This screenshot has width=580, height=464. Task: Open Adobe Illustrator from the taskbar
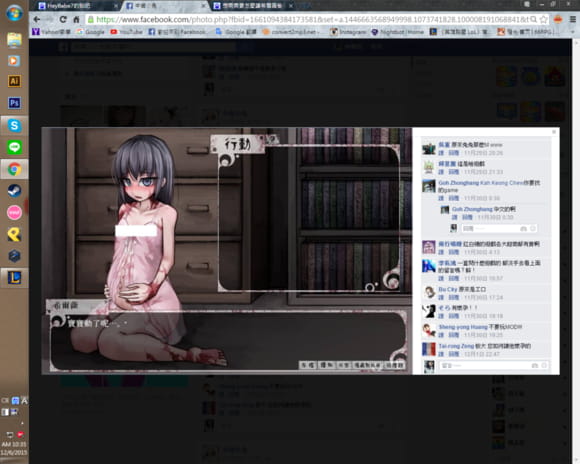point(14,81)
